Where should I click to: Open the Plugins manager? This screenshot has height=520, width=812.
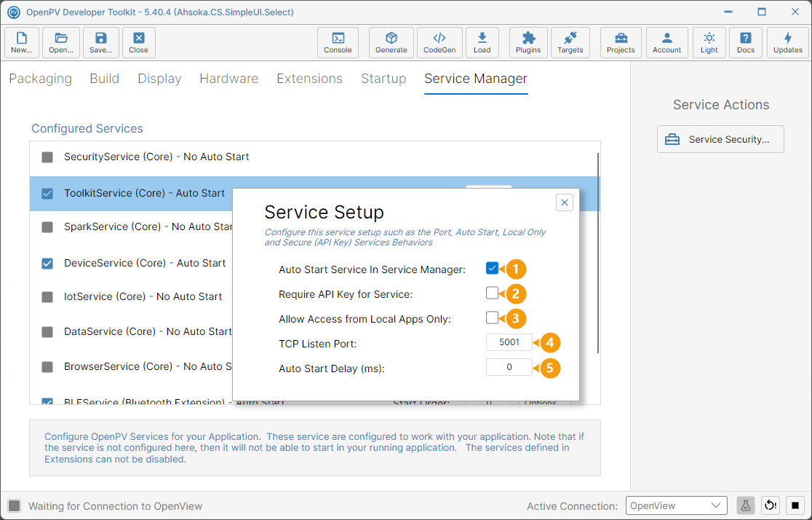coord(528,42)
